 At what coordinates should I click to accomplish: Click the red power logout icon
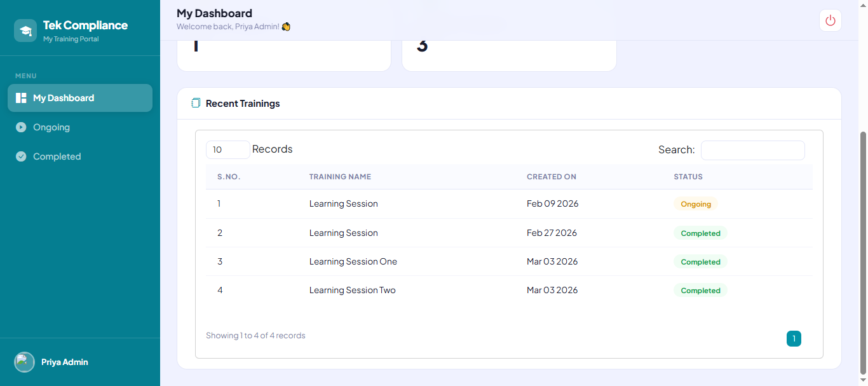830,20
